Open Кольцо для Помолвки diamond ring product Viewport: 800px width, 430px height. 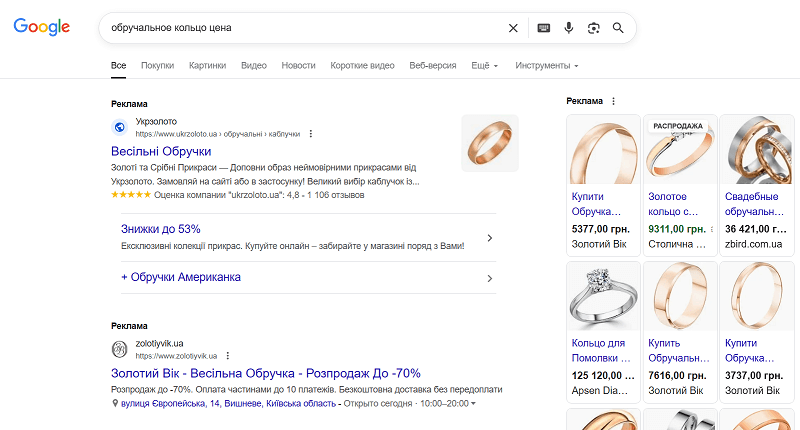point(603,332)
